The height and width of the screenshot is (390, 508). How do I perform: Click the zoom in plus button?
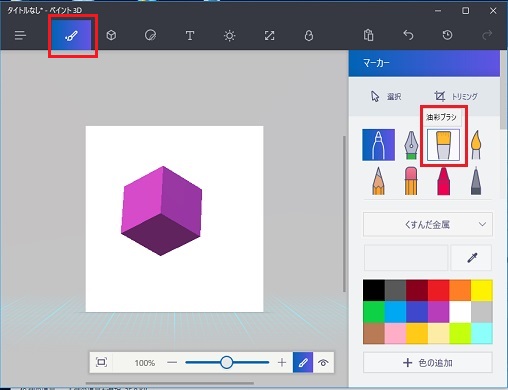pyautogui.click(x=282, y=362)
